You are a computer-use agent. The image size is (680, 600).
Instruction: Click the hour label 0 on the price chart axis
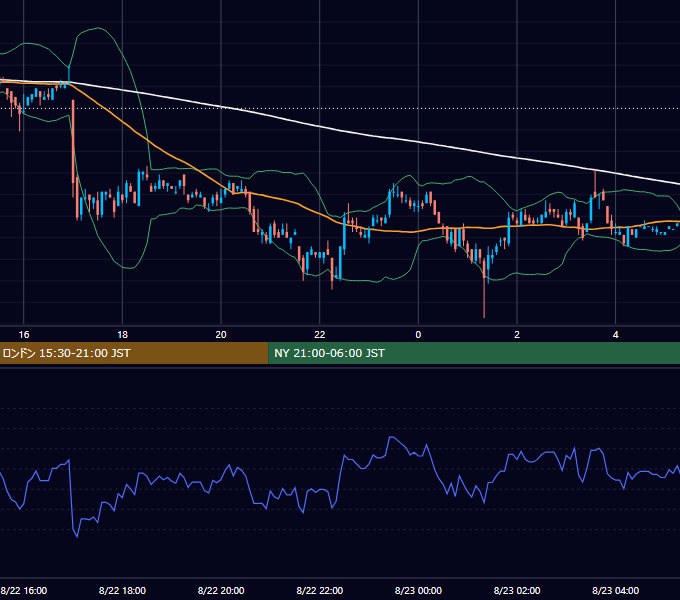pos(418,335)
